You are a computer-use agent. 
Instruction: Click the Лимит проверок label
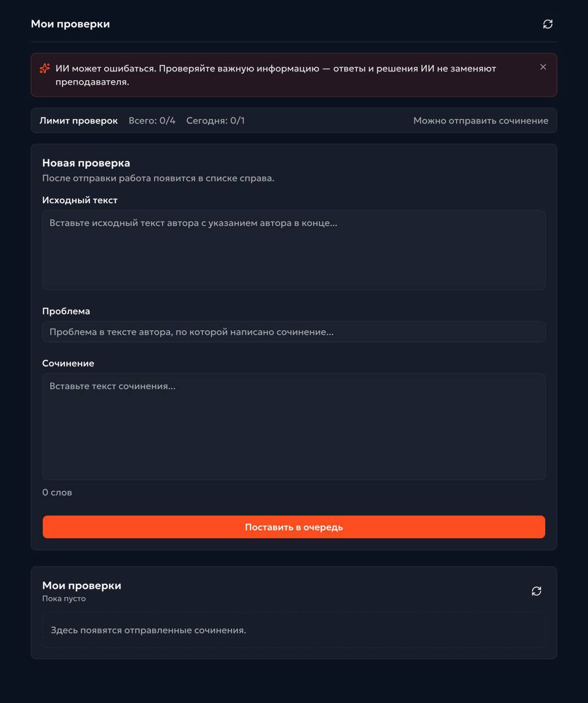tap(79, 121)
